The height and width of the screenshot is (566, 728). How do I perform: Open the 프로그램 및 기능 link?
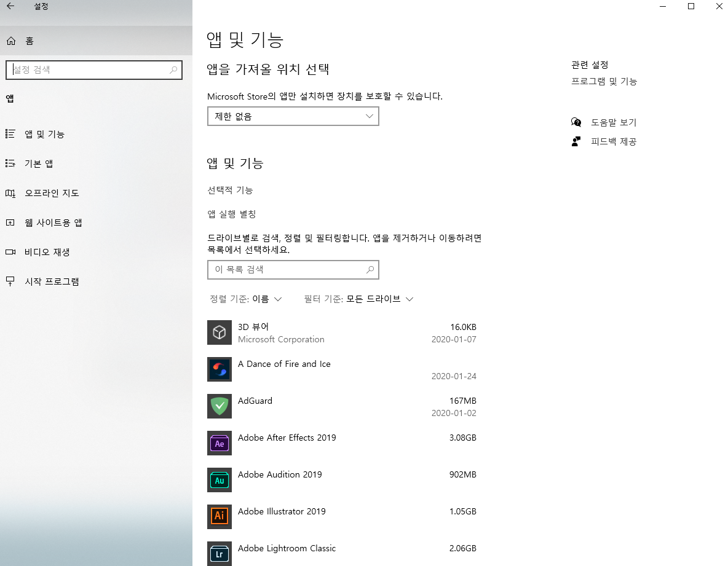click(604, 81)
